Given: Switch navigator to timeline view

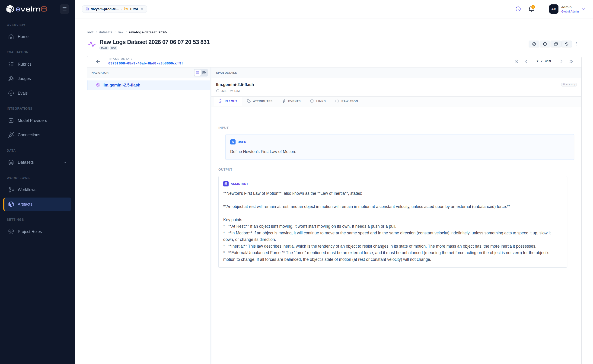Looking at the screenshot, I should (x=204, y=73).
